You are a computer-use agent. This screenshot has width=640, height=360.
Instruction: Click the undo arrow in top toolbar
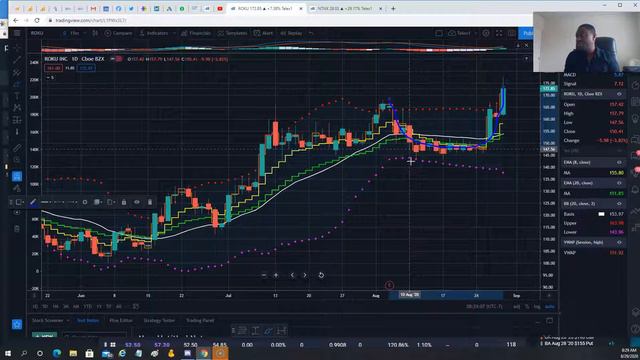(x=311, y=33)
